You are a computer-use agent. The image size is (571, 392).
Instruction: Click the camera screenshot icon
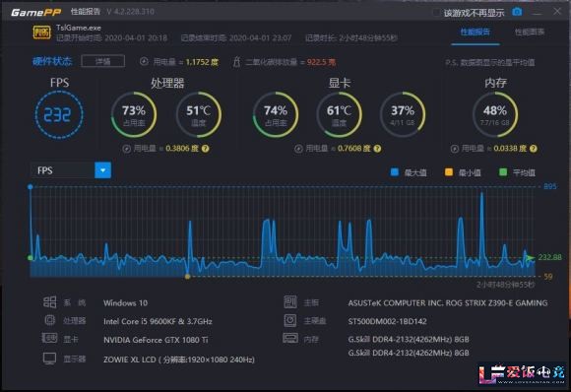[517, 12]
